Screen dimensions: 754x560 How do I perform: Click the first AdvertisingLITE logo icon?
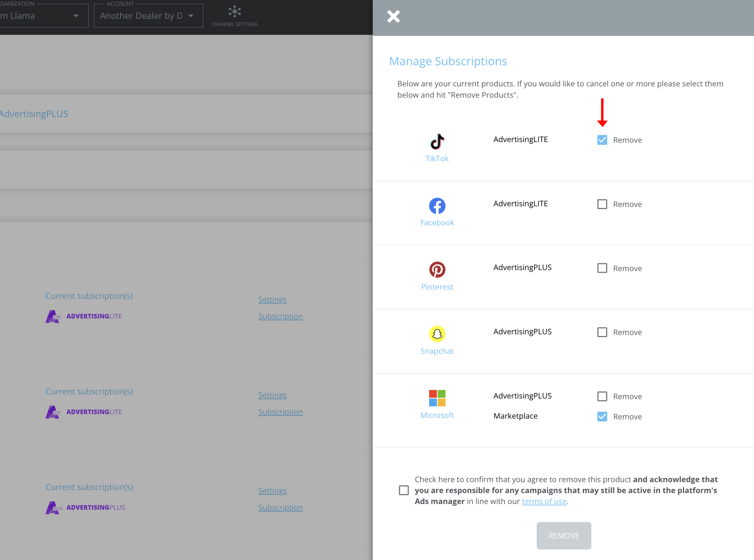(x=53, y=317)
